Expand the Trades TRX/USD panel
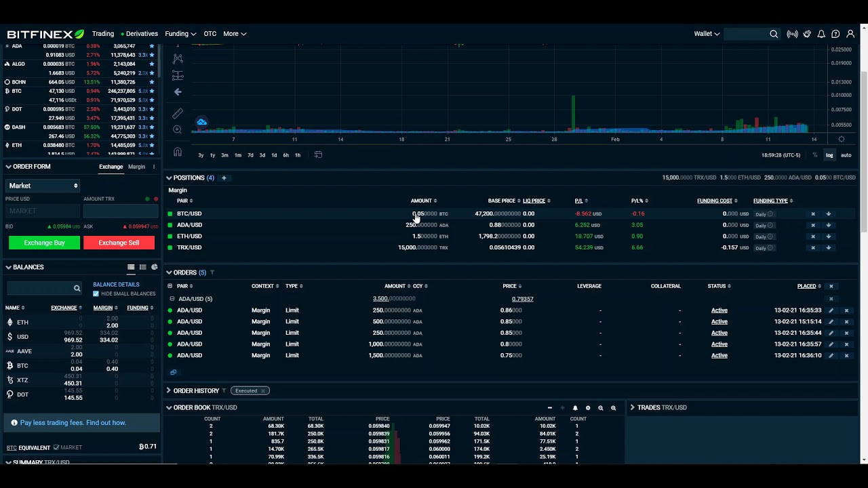 [633, 408]
